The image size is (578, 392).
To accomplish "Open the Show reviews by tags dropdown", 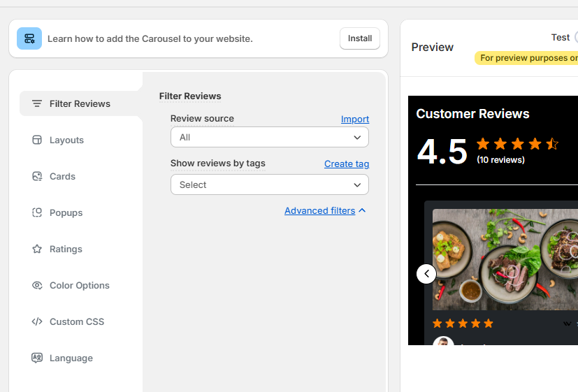I will pyautogui.click(x=269, y=184).
